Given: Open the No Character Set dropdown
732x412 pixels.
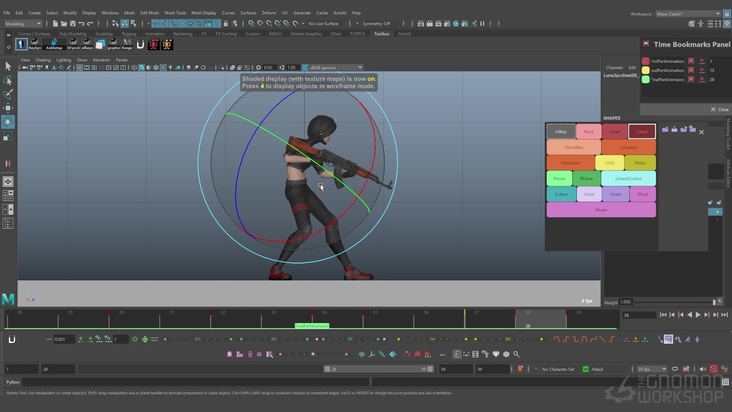Looking at the screenshot, I should click(x=560, y=369).
